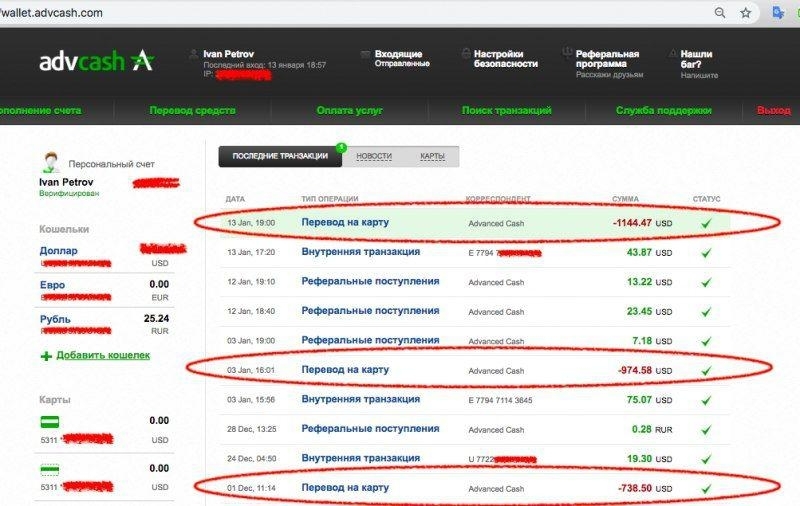This screenshot has height=506, width=800.
Task: Open Входящие messages link in header
Action: [x=397, y=53]
